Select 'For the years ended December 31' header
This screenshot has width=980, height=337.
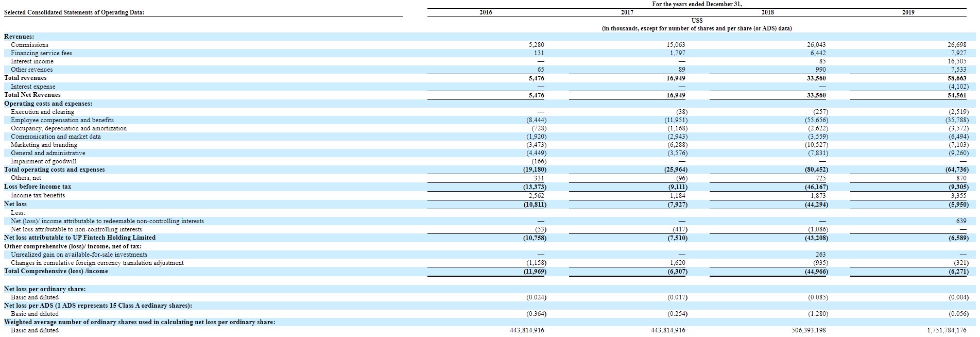(x=697, y=4)
